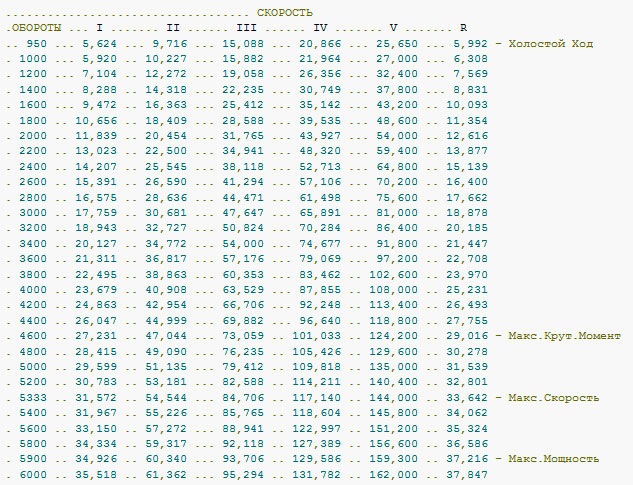The image size is (633, 485).
Task: Click value 5,624 in first row
Action: (99, 44)
